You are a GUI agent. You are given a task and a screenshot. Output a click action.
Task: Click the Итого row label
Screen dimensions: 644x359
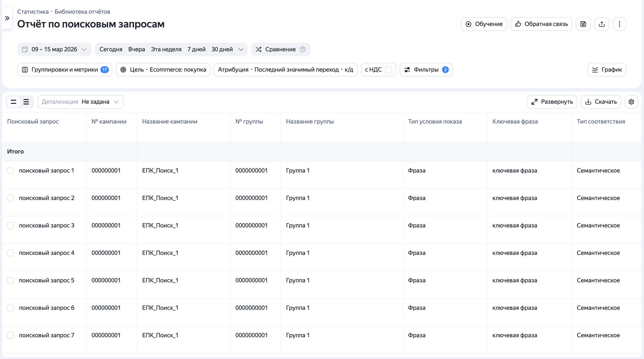[x=15, y=151]
